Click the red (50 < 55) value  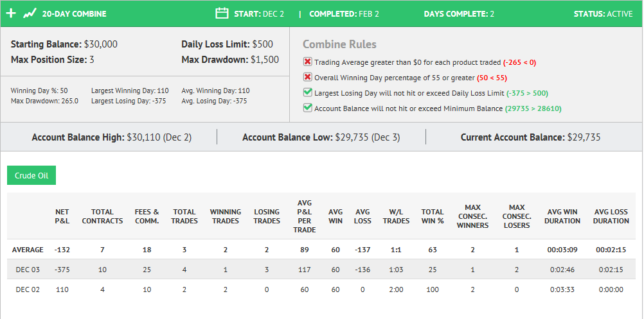coord(492,78)
